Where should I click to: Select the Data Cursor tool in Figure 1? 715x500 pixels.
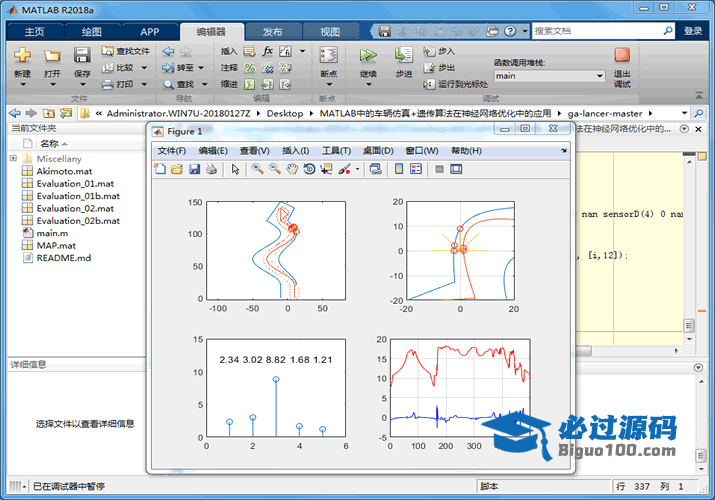326,169
